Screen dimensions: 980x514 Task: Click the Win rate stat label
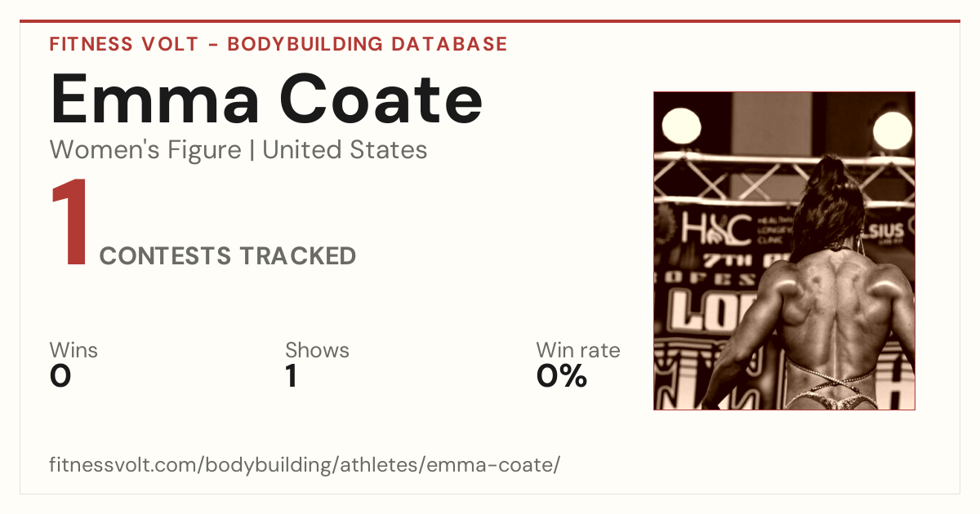click(578, 351)
